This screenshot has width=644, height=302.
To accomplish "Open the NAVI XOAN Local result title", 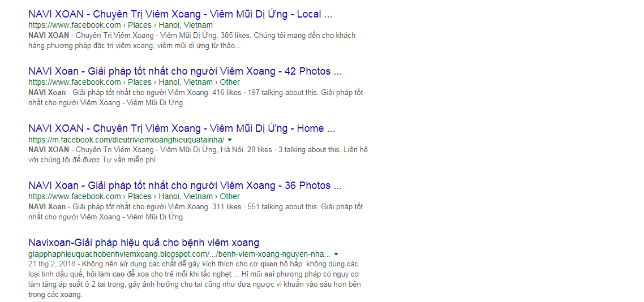I will [x=181, y=14].
